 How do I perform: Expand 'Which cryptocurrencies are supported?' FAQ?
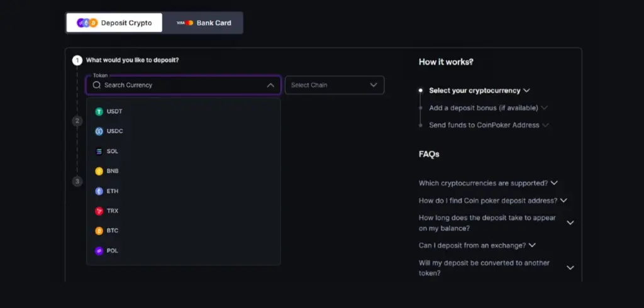click(488, 183)
